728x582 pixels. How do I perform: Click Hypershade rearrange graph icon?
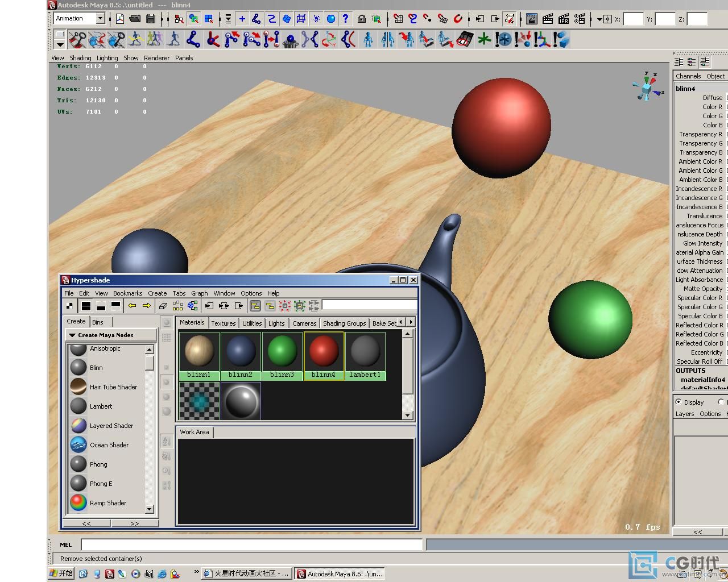point(178,306)
